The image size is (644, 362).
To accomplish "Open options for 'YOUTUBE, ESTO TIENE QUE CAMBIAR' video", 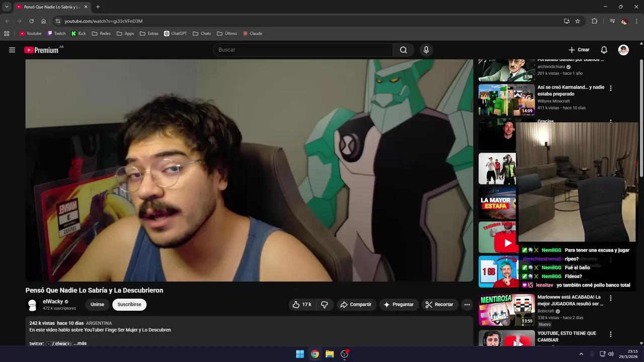I will (611, 334).
